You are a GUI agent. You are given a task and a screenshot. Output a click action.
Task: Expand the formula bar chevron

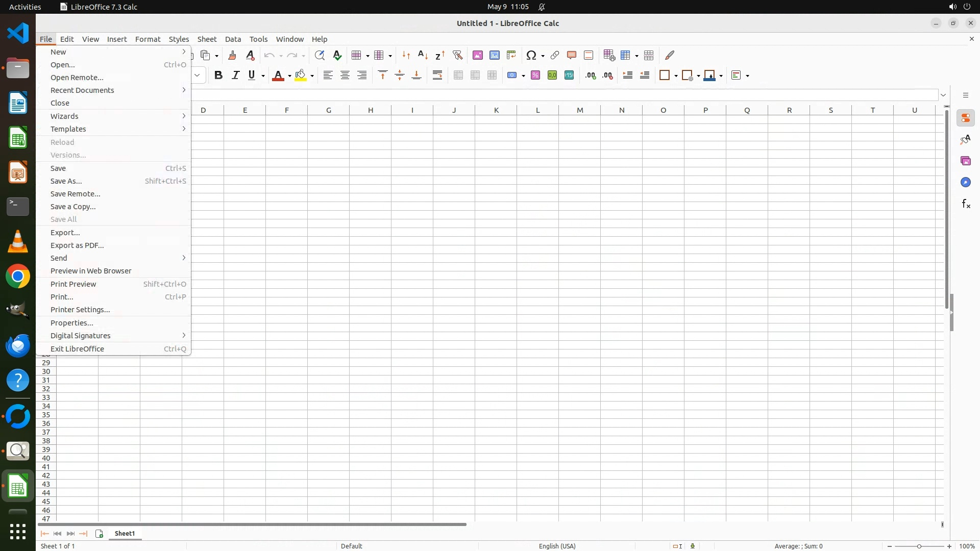(943, 95)
